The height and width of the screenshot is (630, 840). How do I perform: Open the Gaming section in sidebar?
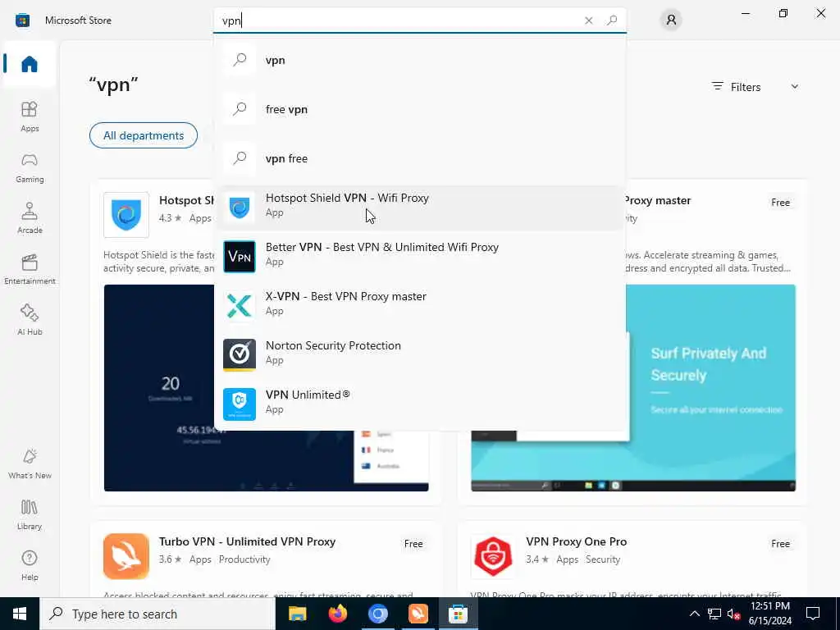(30, 167)
